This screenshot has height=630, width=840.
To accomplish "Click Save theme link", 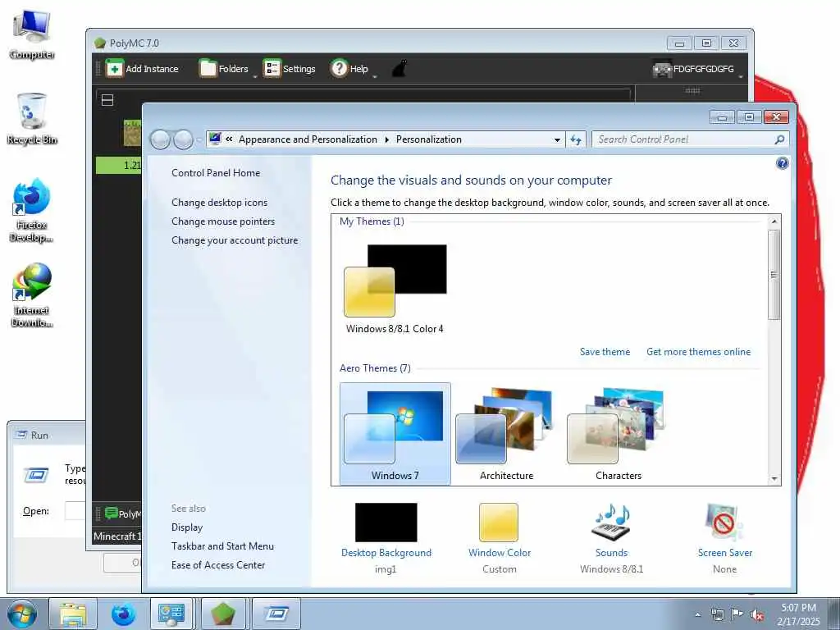I will pos(605,352).
